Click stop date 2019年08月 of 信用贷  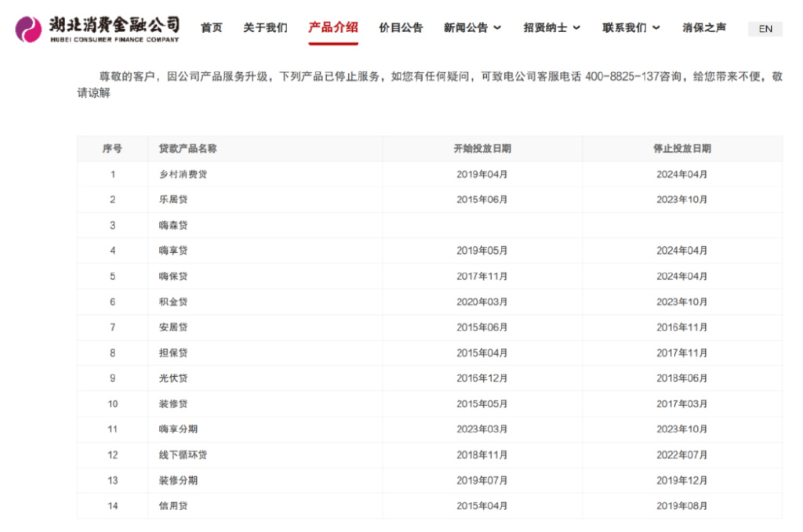pyautogui.click(x=682, y=506)
